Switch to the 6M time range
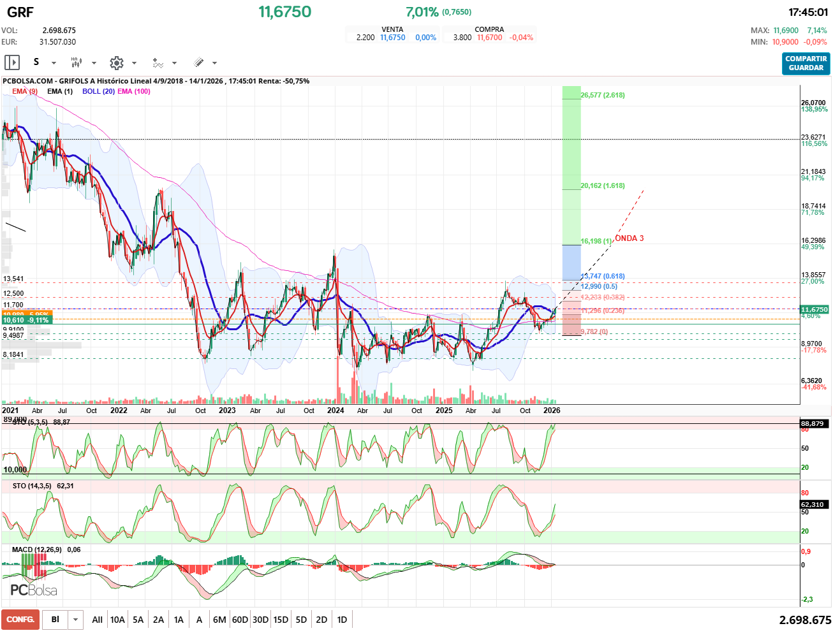This screenshot has height=633, width=840. point(219,620)
